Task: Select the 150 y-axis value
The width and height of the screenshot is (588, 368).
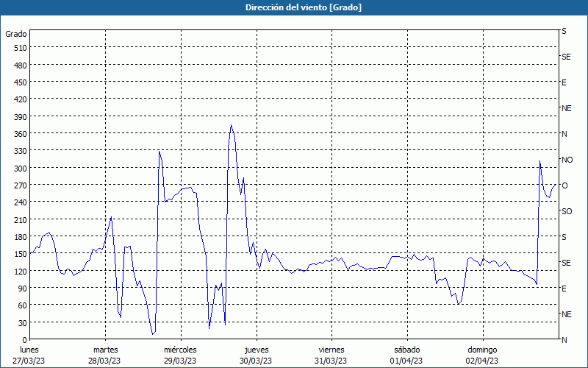Action: [21, 254]
